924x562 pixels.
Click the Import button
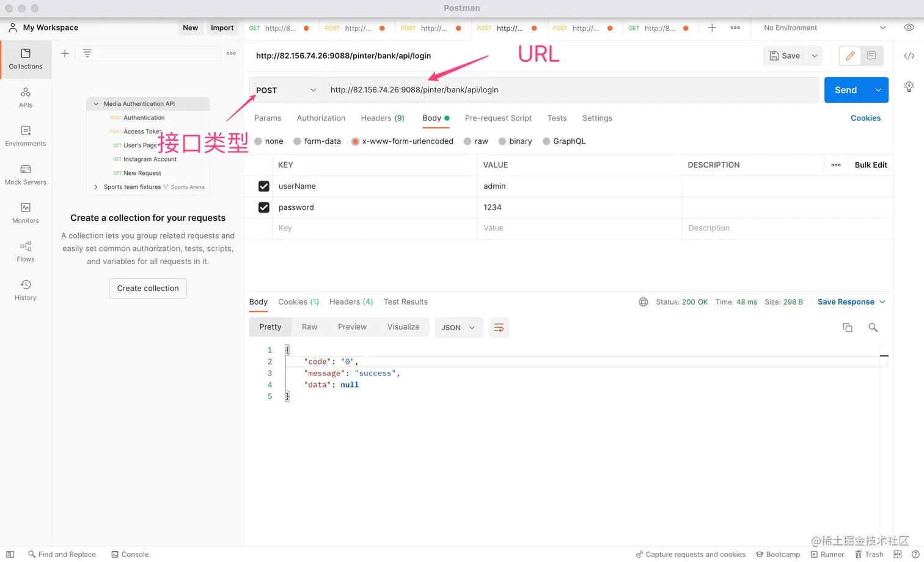[x=222, y=28]
